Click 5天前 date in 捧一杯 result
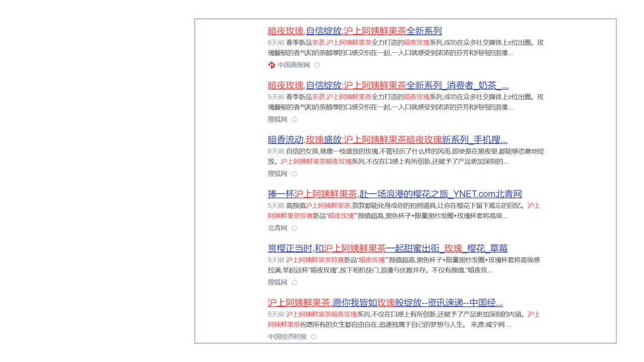 [276, 206]
